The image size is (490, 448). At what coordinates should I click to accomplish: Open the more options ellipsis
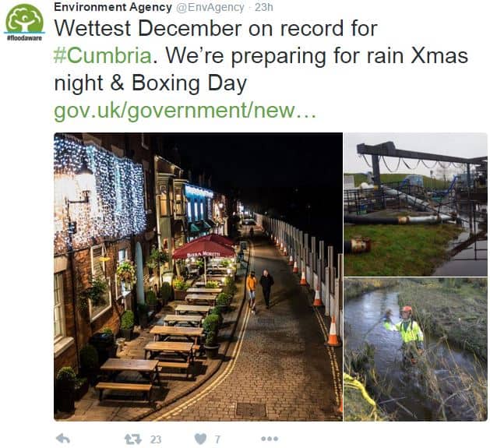[x=270, y=439]
